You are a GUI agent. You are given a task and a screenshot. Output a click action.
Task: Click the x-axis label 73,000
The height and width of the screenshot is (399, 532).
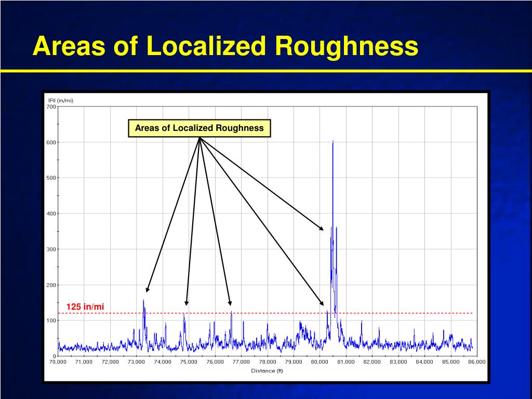click(x=137, y=362)
